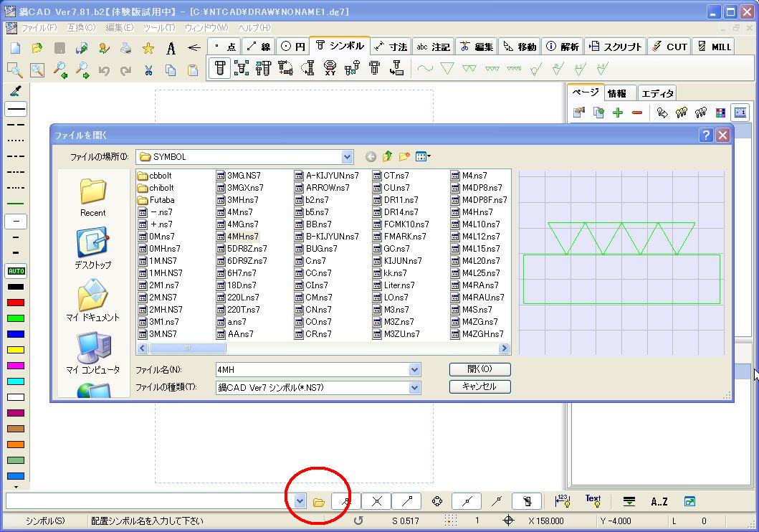Screen dimensions: 759x532
Task: Switch to the CUT tab
Action: 670,47
